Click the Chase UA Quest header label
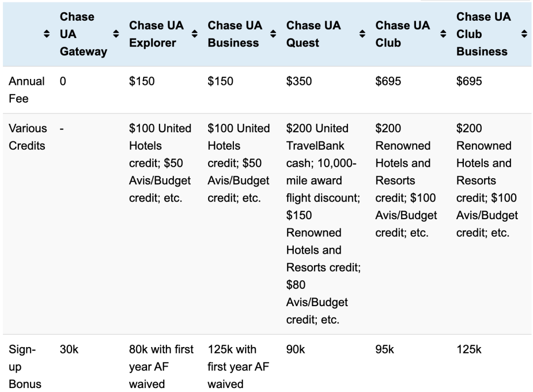 pyautogui.click(x=313, y=34)
